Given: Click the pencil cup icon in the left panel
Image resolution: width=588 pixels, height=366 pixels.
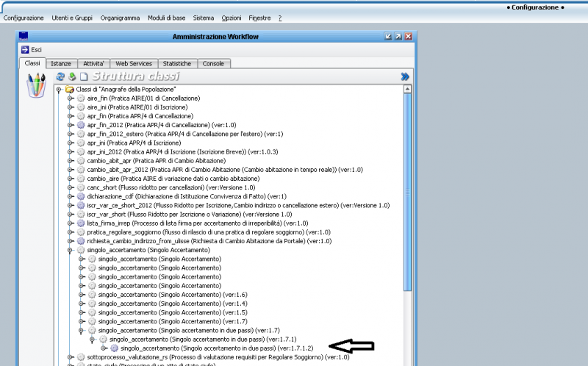Looking at the screenshot, I should [36, 85].
